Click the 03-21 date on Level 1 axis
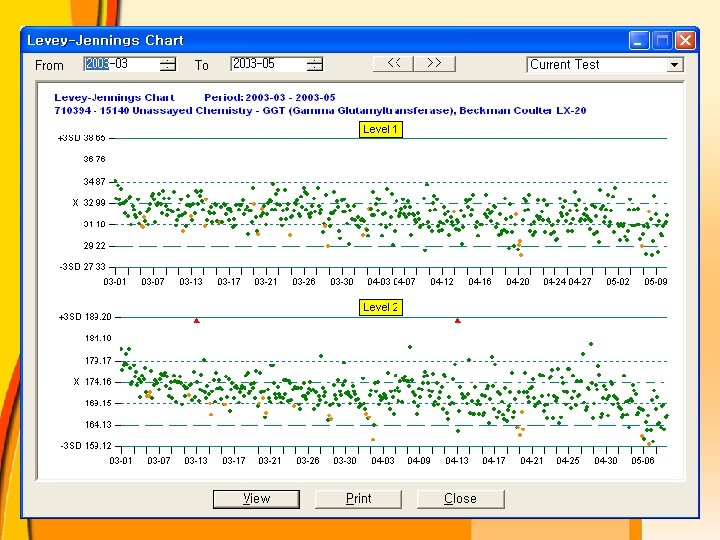 [266, 281]
